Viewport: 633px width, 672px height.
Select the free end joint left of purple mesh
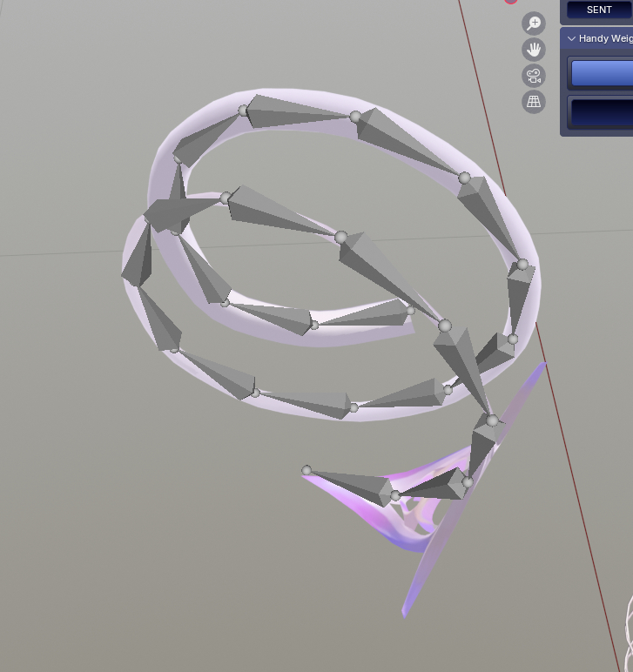[x=306, y=471]
